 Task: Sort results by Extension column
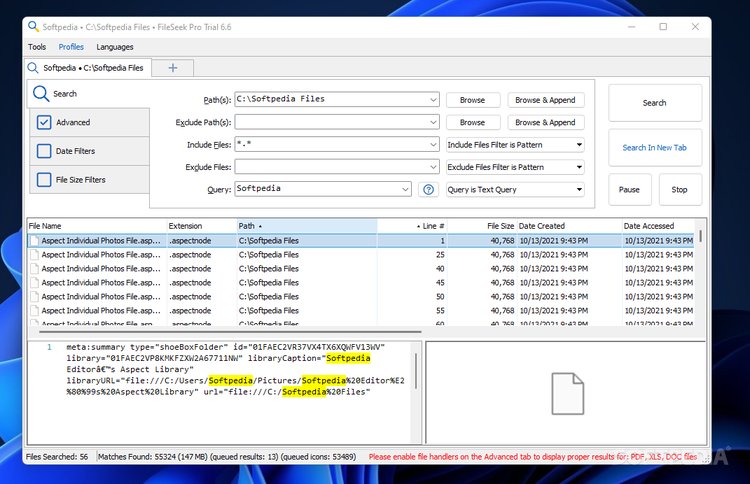point(201,226)
